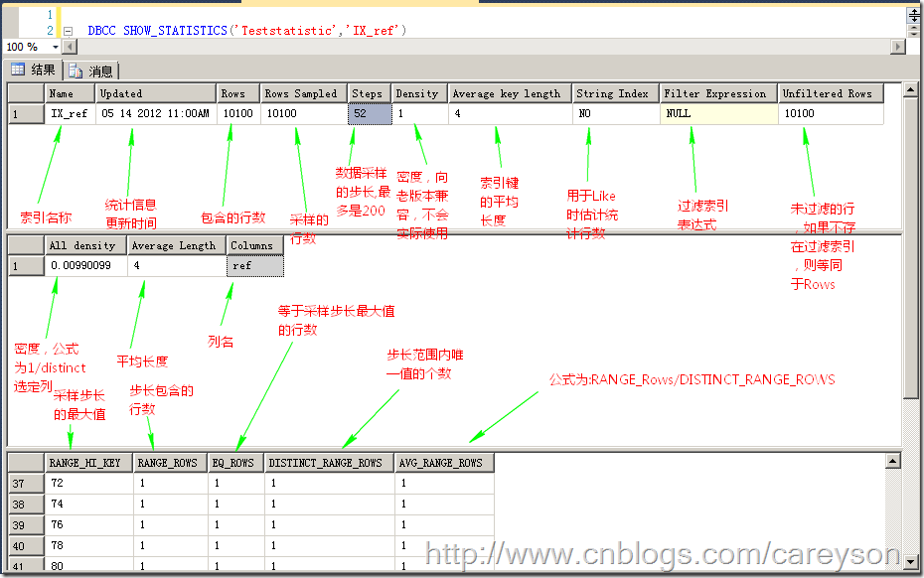Click the All density column header

pos(85,245)
